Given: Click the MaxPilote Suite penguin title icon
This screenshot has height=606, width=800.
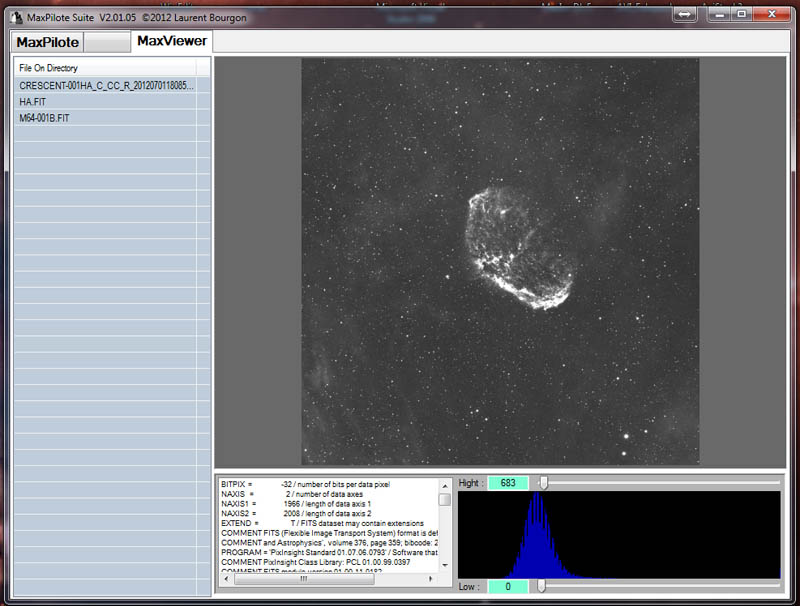Looking at the screenshot, I should (17, 18).
